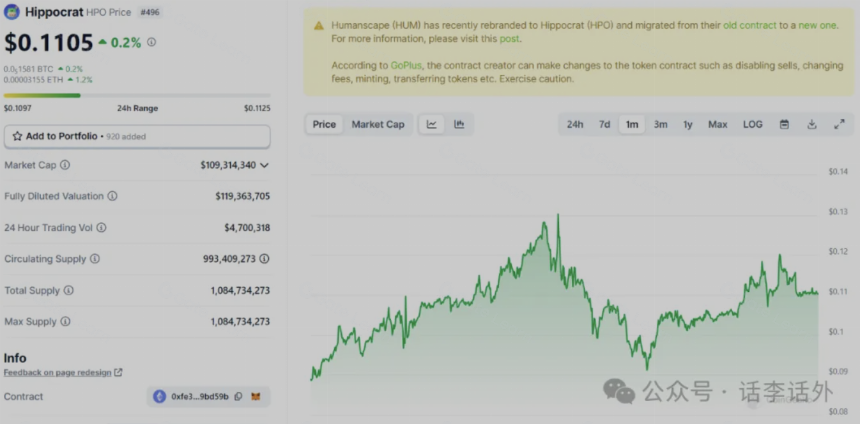Screen dimensions: 860x424
Task: Open the new one contract link
Action: pyautogui.click(x=817, y=25)
